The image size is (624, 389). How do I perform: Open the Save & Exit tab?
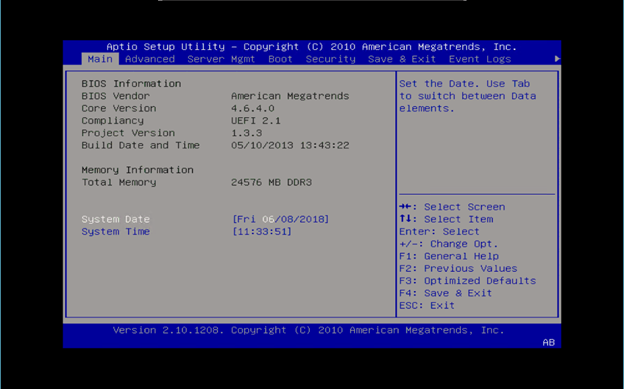[x=402, y=59]
